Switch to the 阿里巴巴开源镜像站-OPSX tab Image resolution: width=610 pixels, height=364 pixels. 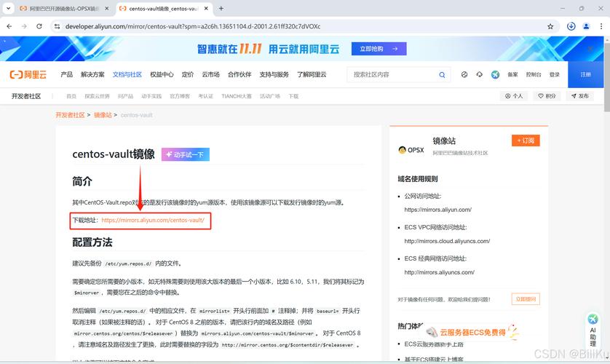tap(64, 8)
